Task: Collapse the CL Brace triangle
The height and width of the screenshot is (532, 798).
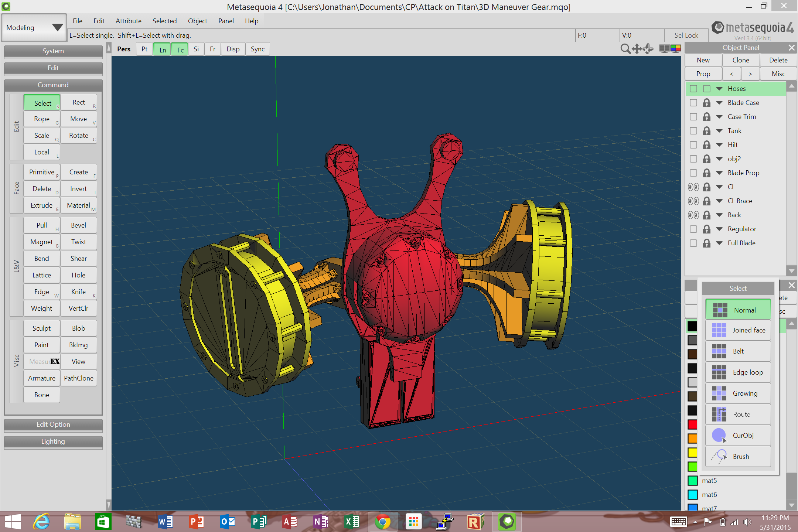Action: [719, 201]
